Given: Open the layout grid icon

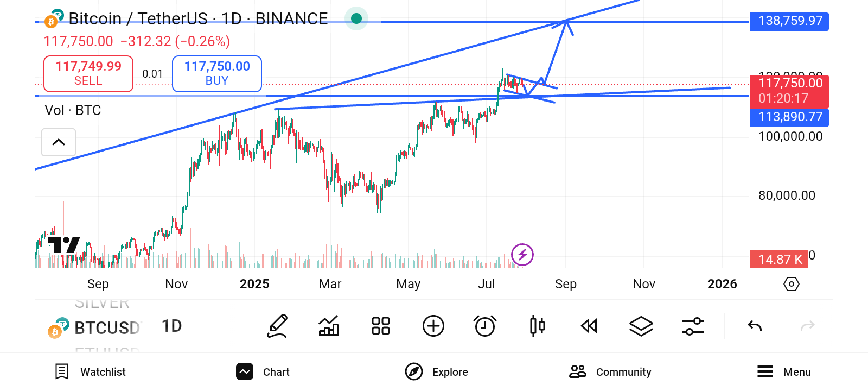Looking at the screenshot, I should point(381,326).
